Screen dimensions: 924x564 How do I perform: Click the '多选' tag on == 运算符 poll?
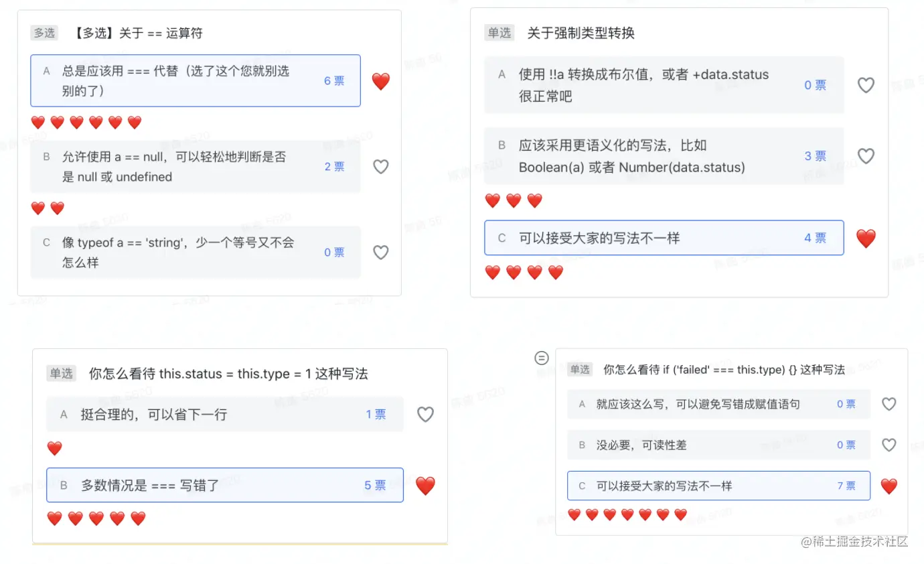(x=44, y=33)
